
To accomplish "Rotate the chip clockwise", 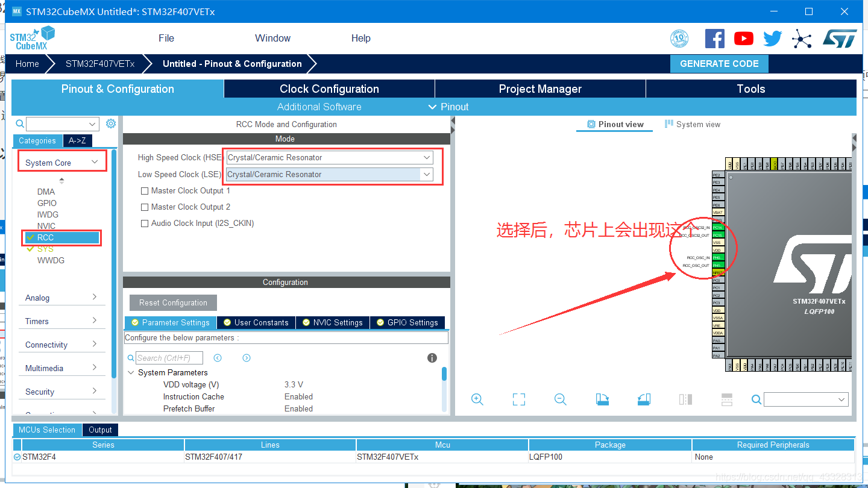I will coord(602,399).
